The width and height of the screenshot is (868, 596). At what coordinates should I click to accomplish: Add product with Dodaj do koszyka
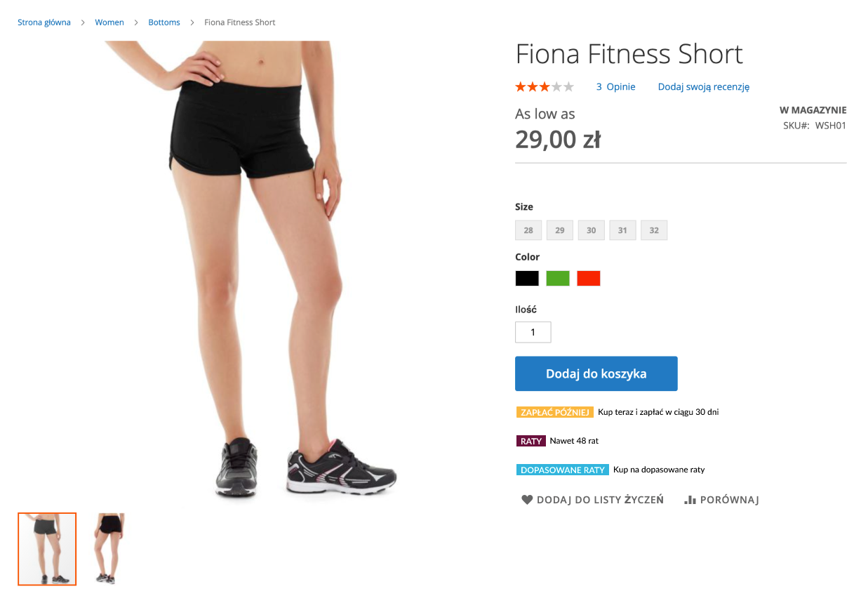pyautogui.click(x=596, y=373)
